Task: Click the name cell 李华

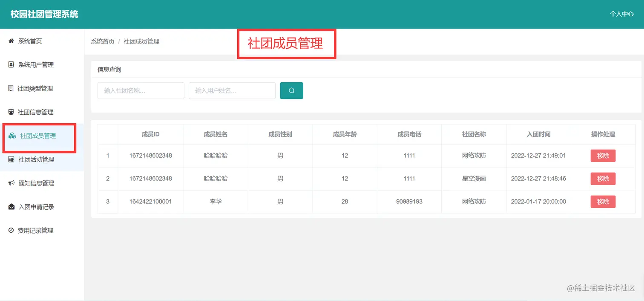Action: point(216,202)
